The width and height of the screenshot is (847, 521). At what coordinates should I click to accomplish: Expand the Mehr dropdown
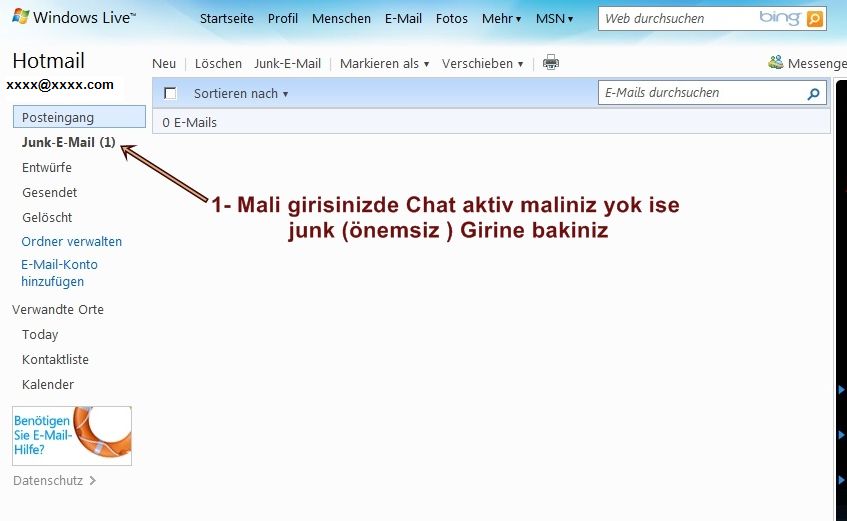pos(501,18)
